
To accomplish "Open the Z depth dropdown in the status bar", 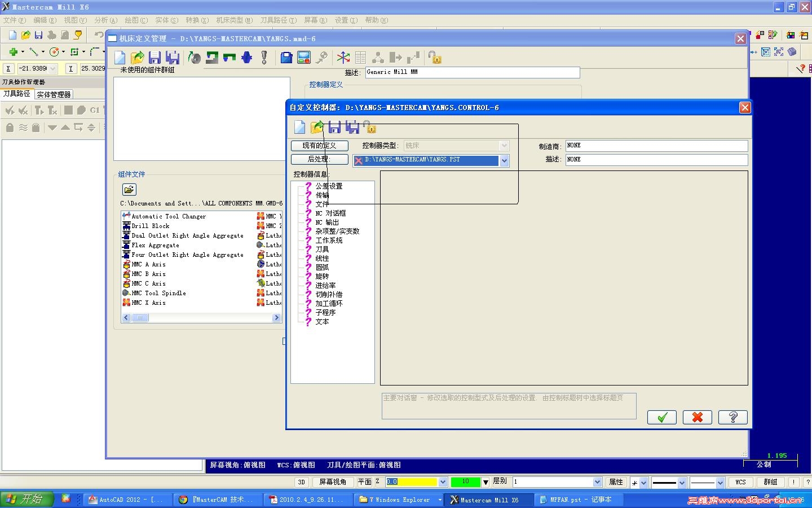I will coord(443,482).
